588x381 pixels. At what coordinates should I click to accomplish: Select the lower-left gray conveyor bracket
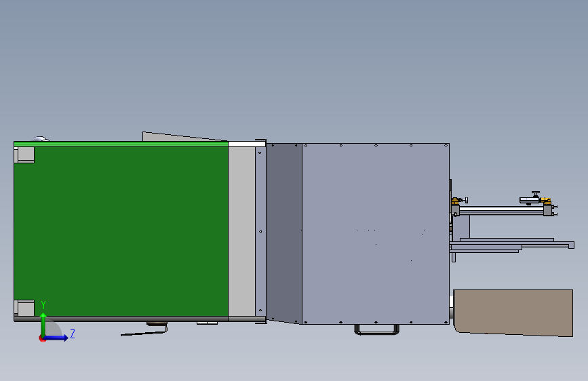point(24,308)
